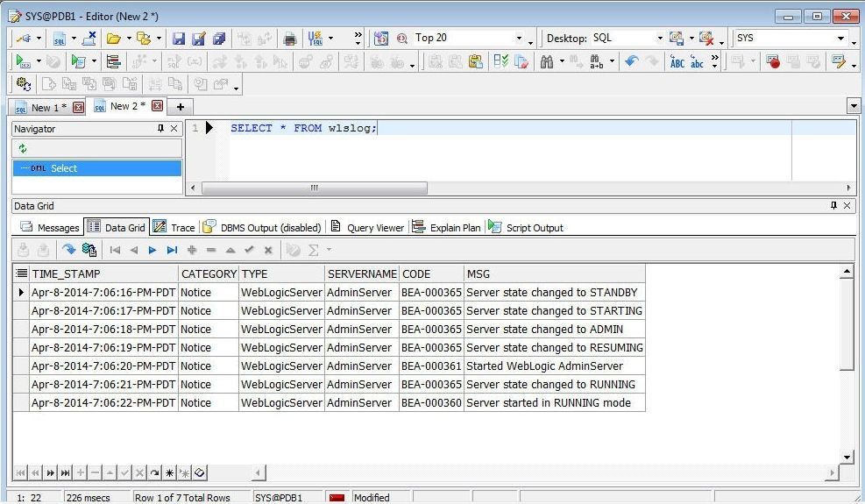Click the SQL line 'SELECT * FROM wlslog;'
865x504 pixels.
[303, 128]
